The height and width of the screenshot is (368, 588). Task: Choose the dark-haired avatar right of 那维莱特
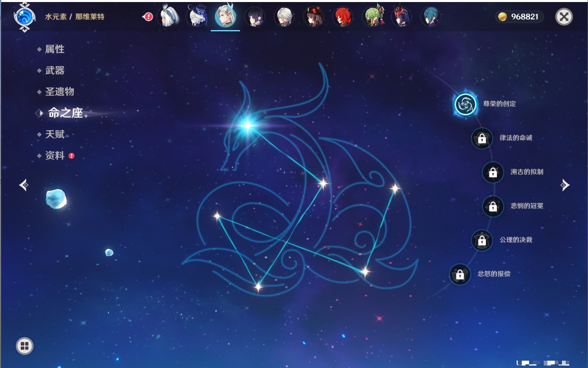tap(255, 17)
